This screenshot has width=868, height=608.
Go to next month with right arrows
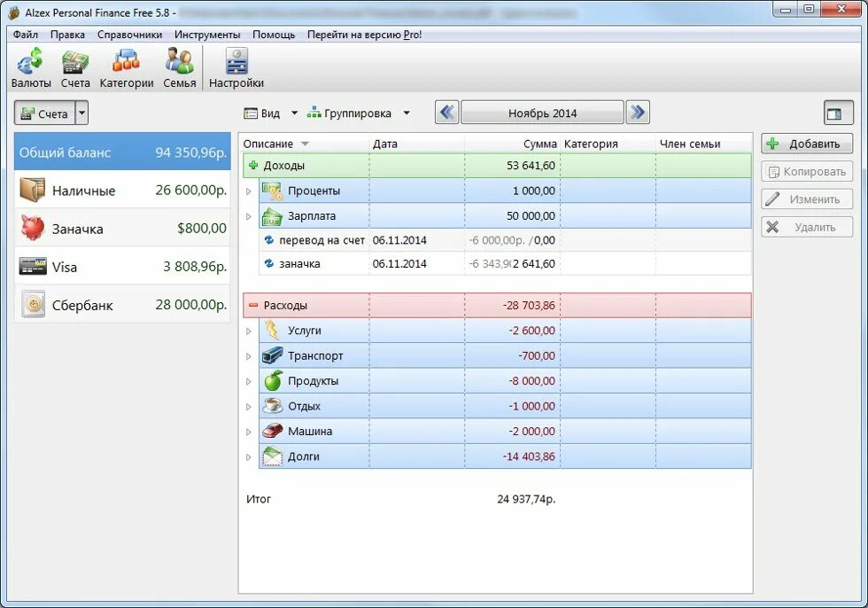coord(638,113)
